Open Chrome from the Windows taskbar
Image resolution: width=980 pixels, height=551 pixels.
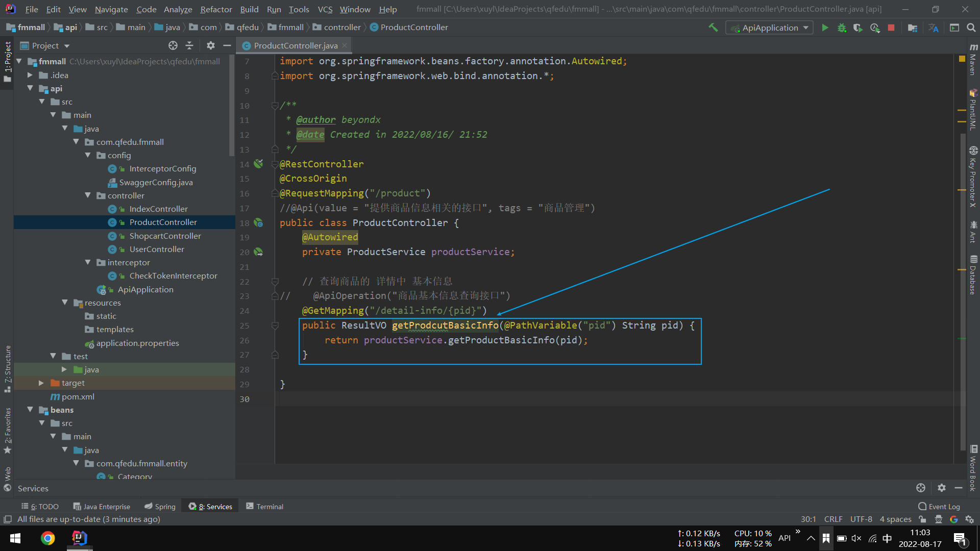pyautogui.click(x=48, y=538)
